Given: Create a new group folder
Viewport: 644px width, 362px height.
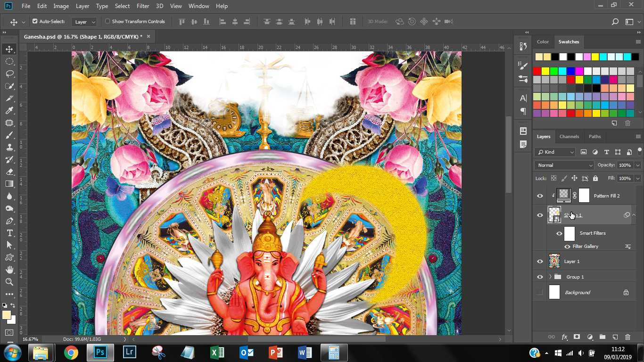Looking at the screenshot, I should 603,337.
